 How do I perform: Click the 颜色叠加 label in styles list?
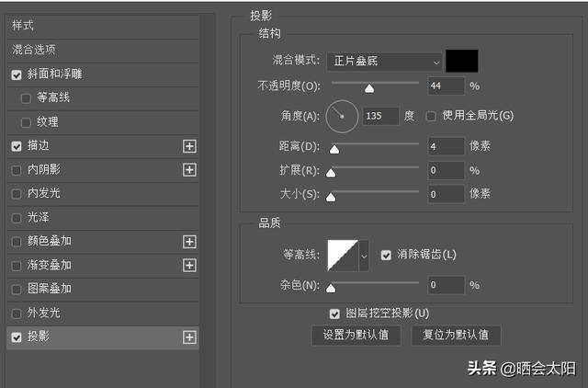[x=49, y=241]
